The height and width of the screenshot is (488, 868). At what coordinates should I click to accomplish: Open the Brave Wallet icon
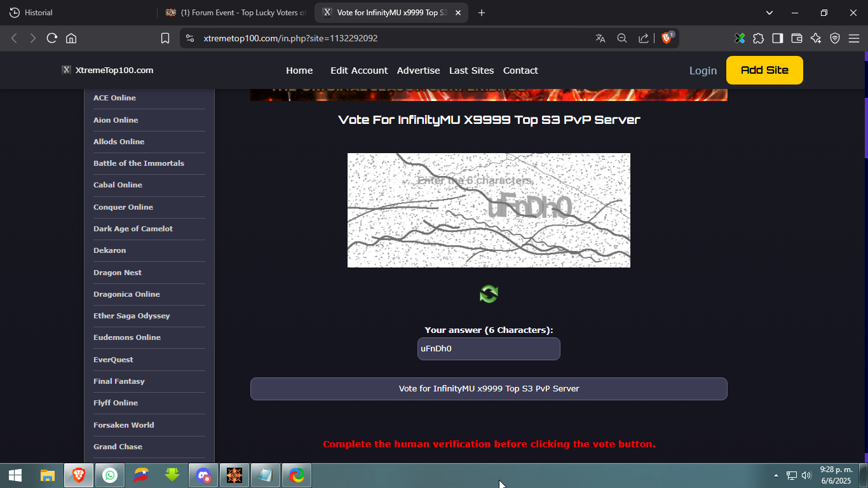point(797,38)
